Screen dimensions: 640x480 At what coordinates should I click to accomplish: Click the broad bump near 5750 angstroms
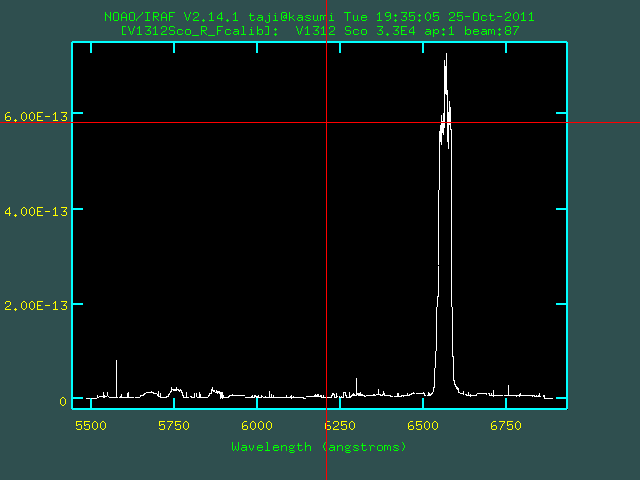click(176, 391)
